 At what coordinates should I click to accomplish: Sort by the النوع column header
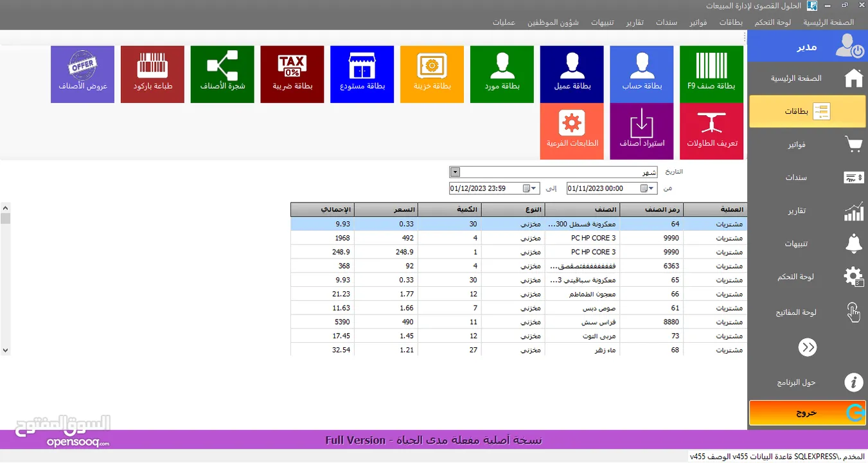[x=513, y=210]
